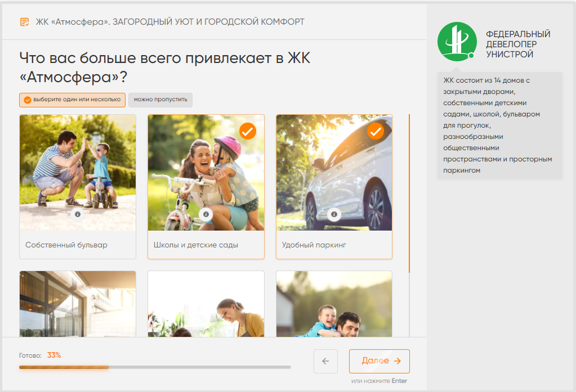576x392 pixels.
Task: Click the Удобный паркинг caption text
Action: coord(314,245)
